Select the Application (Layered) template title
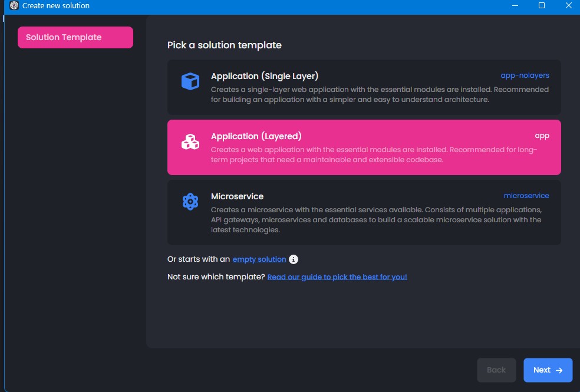The width and height of the screenshot is (580, 392). pyautogui.click(x=256, y=136)
